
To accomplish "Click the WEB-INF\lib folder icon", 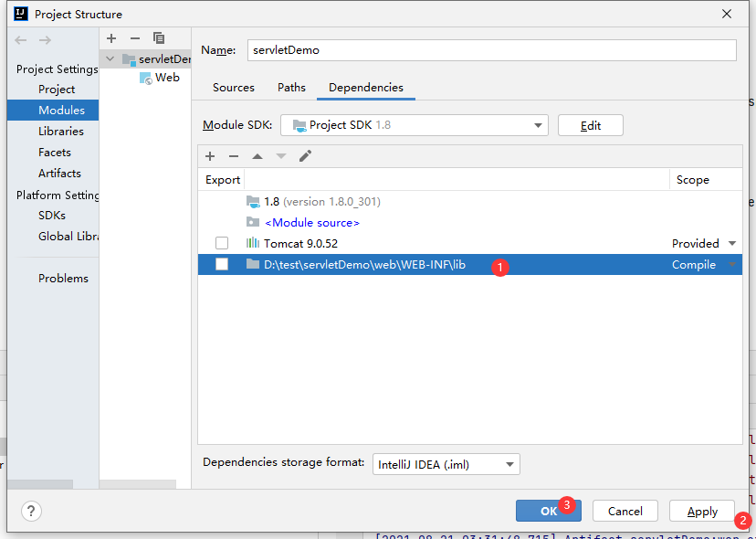I will pyautogui.click(x=253, y=264).
